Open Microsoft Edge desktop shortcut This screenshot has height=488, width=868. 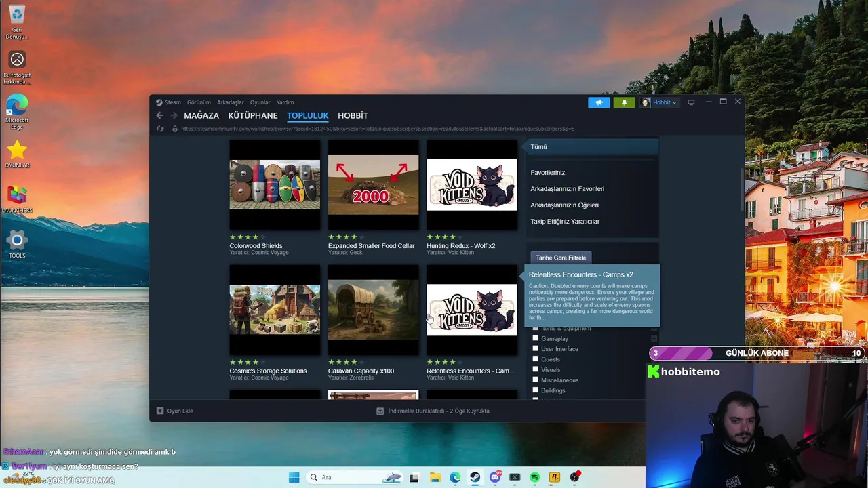(17, 112)
